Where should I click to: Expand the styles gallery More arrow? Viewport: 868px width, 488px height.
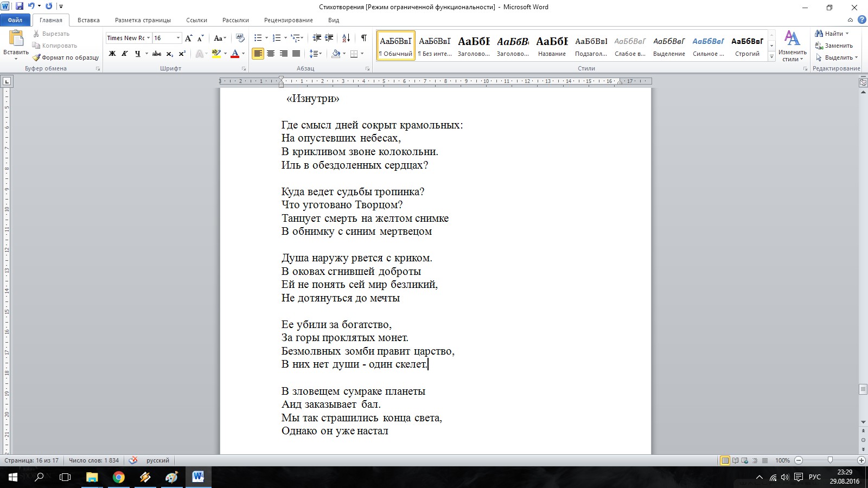(772, 56)
